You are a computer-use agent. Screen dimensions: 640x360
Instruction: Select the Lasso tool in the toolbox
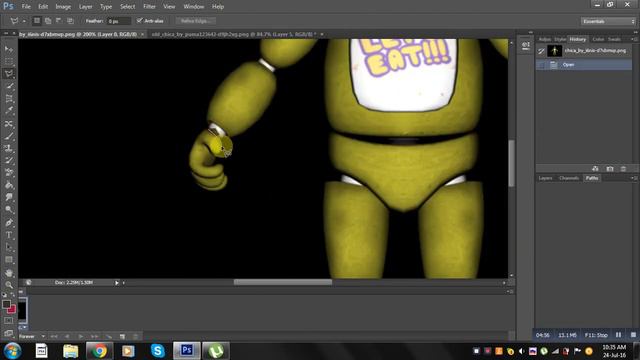[x=9, y=74]
